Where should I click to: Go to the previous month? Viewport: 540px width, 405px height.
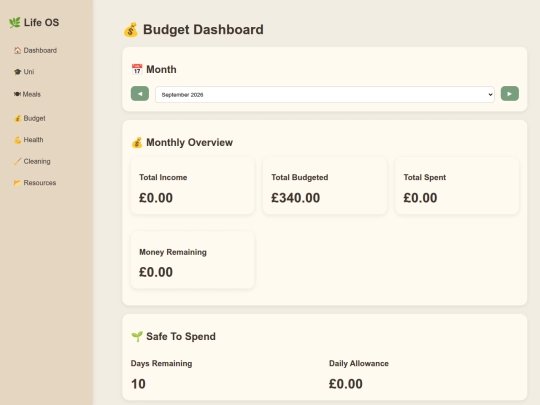click(x=140, y=94)
